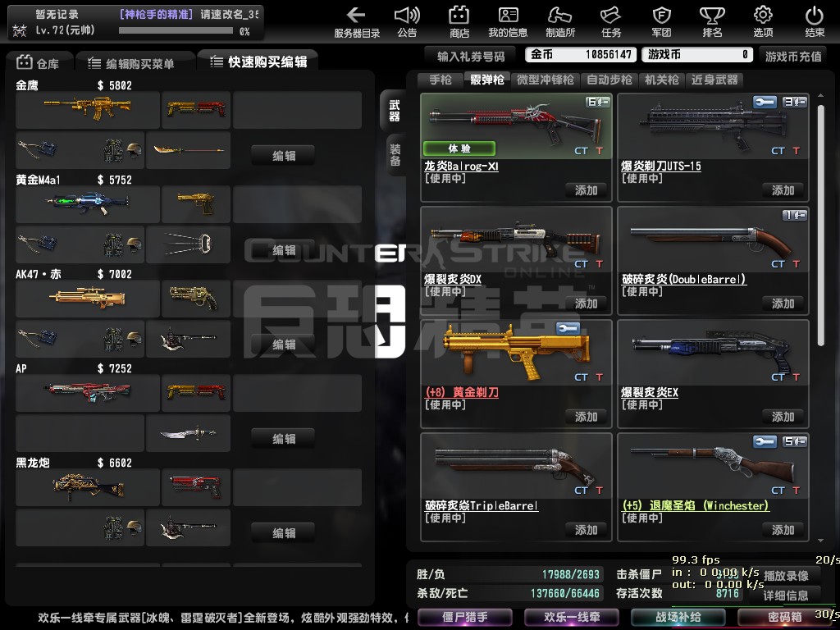Screen dimensions: 840x630
Task: Switch to the 仓库 warehouse tab
Action: (x=39, y=62)
